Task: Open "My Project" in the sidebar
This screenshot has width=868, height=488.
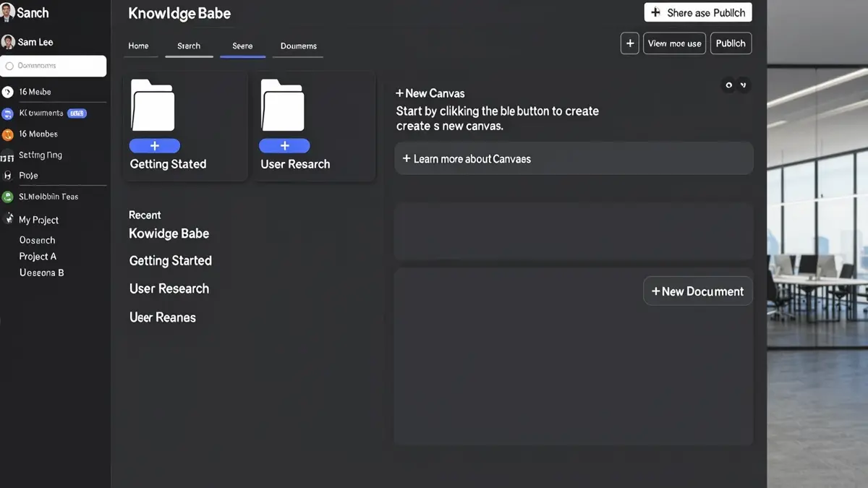Action: tap(39, 220)
